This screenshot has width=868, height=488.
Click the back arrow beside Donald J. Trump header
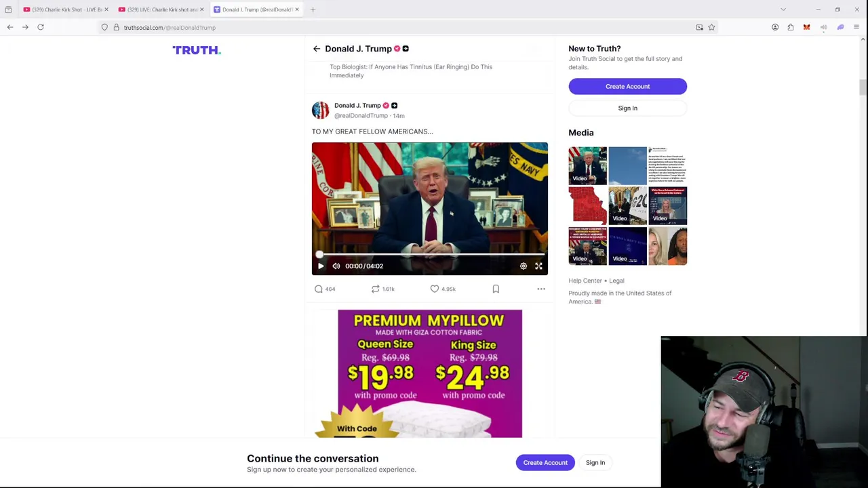click(x=317, y=49)
